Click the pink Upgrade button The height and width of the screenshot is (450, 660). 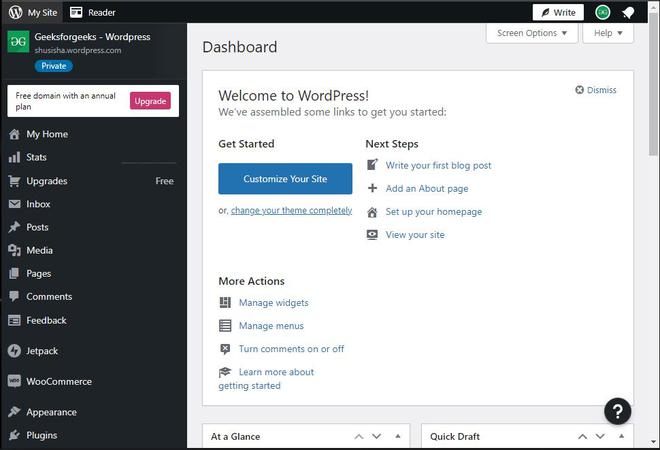click(x=150, y=101)
